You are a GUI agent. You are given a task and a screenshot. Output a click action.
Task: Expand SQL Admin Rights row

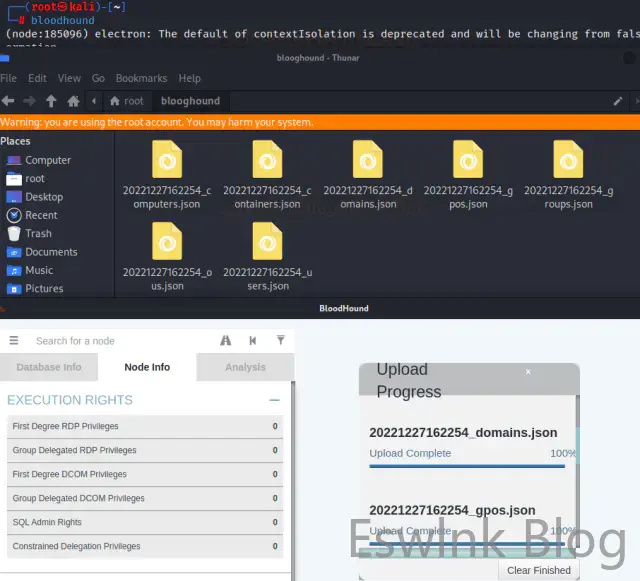click(x=145, y=522)
